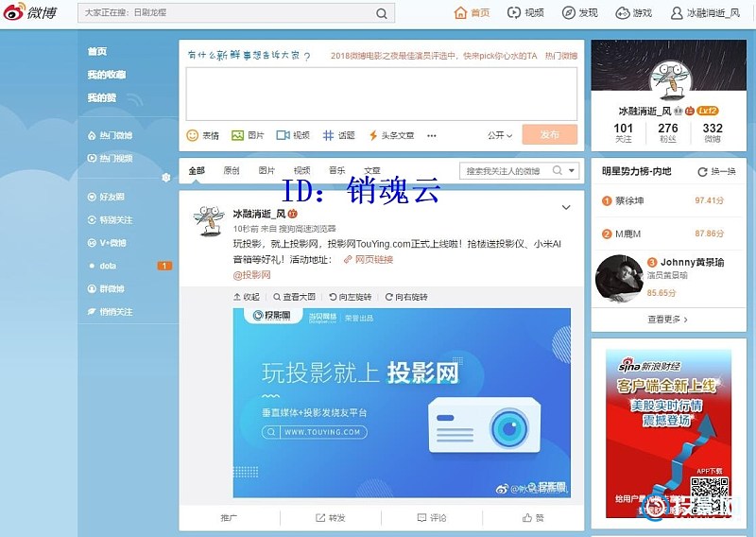Open projector promo image in post
The width and height of the screenshot is (756, 537).
click(402, 403)
